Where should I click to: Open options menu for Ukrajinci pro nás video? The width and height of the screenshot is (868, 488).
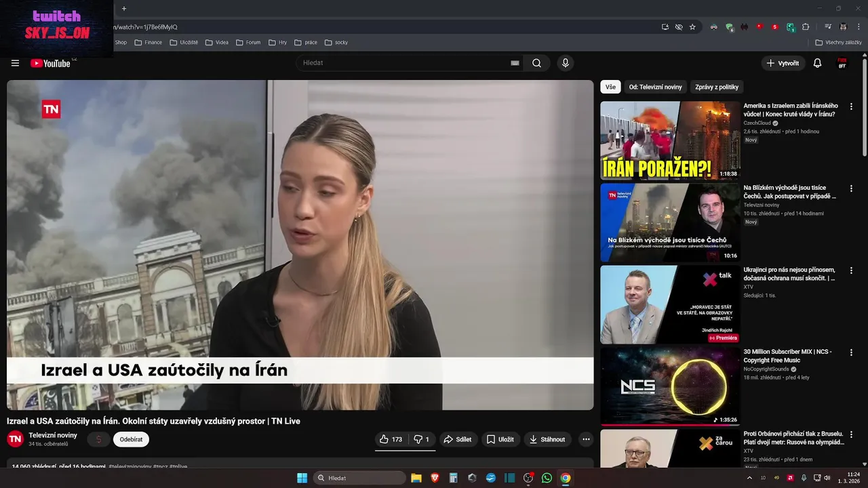(x=851, y=270)
